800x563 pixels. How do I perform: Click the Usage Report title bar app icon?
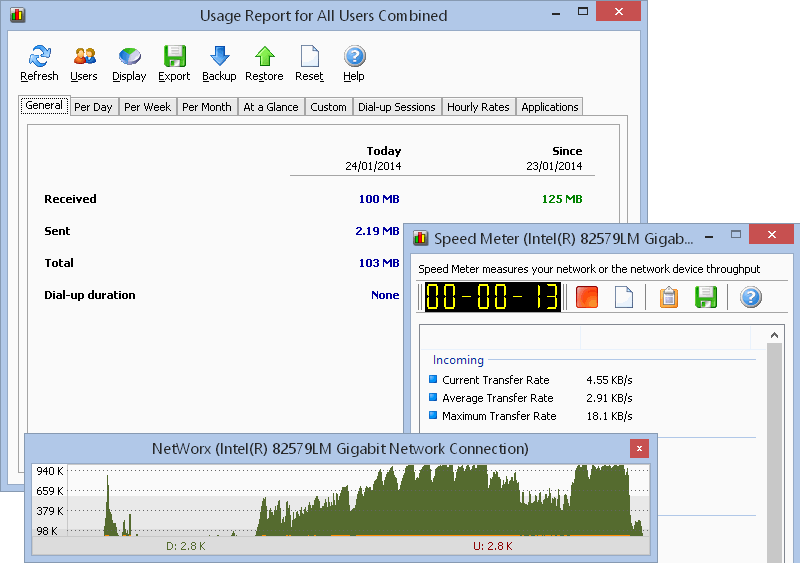(18, 14)
